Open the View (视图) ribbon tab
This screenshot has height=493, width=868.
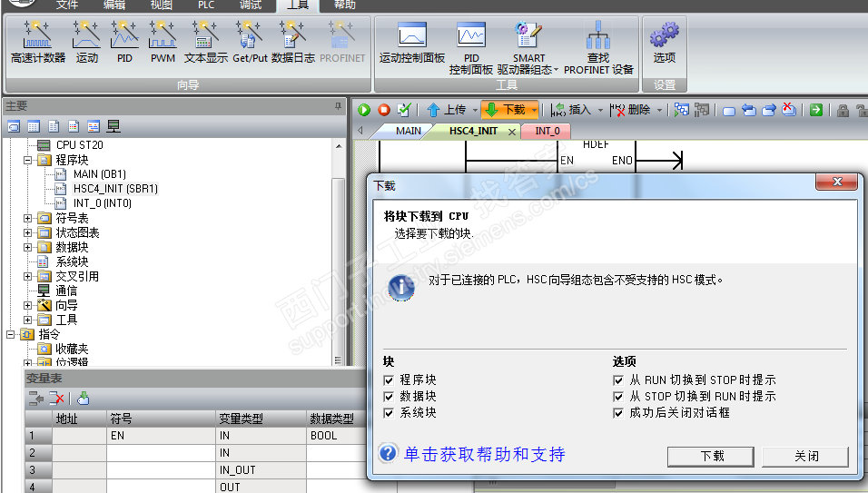[161, 5]
